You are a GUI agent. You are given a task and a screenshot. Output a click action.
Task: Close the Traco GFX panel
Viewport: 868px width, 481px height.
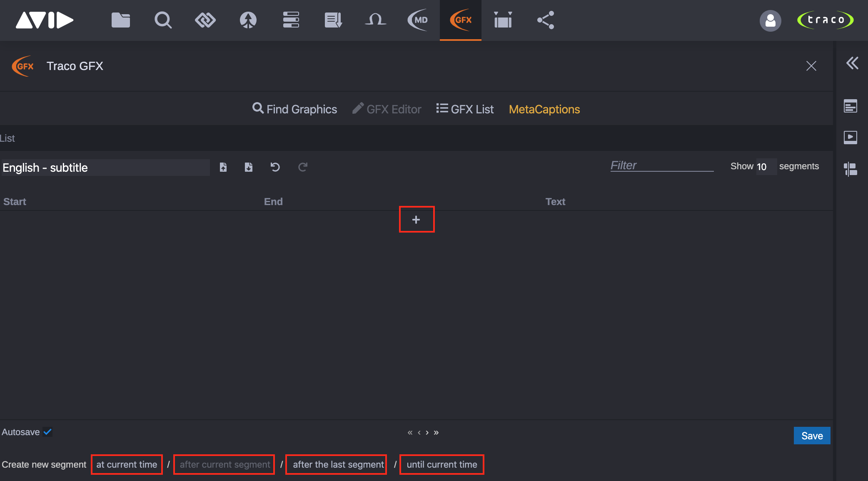pos(811,66)
